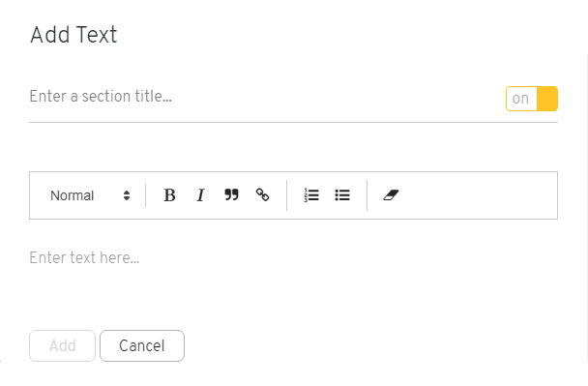Click the "Add Text" dialog heading
The width and height of the screenshot is (588, 386).
click(73, 35)
